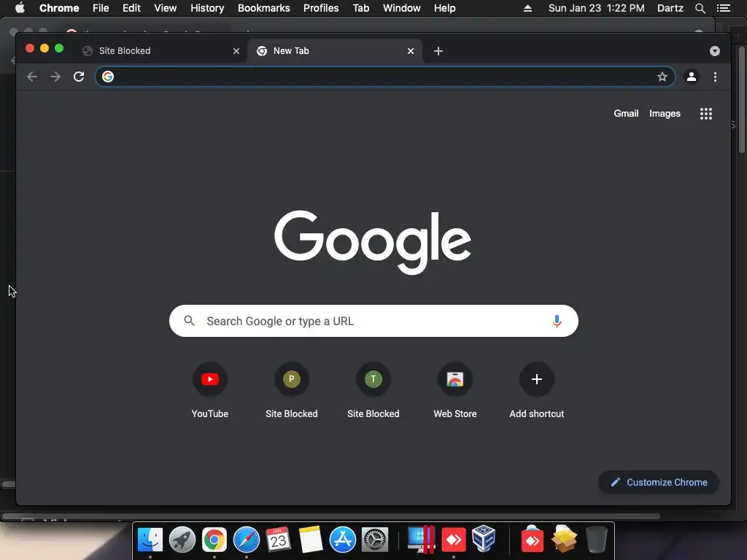Click the Chrome icon in the Dock
Viewport: 747px width, 560px height.
[214, 540]
